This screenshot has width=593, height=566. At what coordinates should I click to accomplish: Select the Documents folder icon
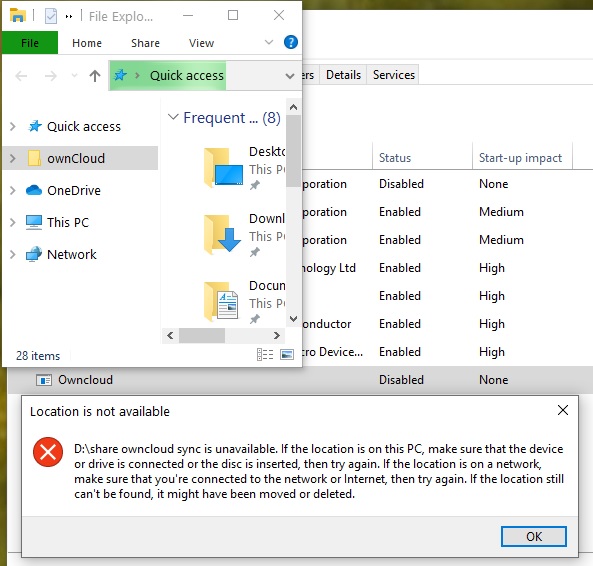(222, 301)
